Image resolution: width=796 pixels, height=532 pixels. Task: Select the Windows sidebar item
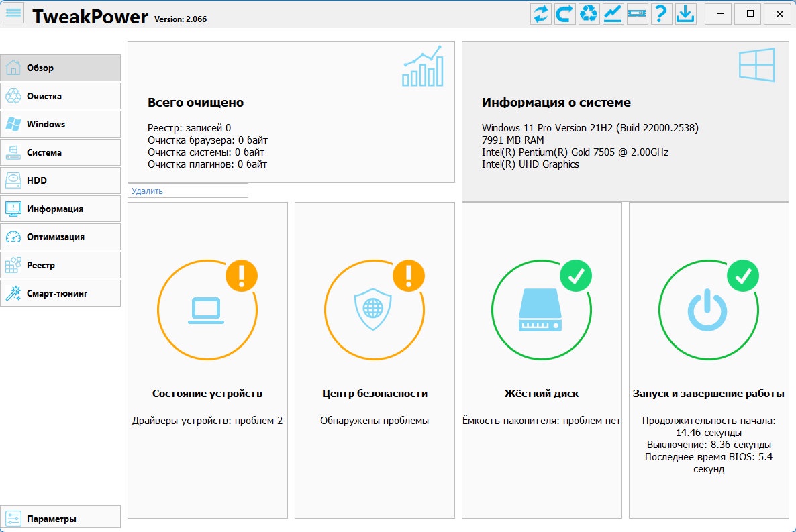(60, 124)
